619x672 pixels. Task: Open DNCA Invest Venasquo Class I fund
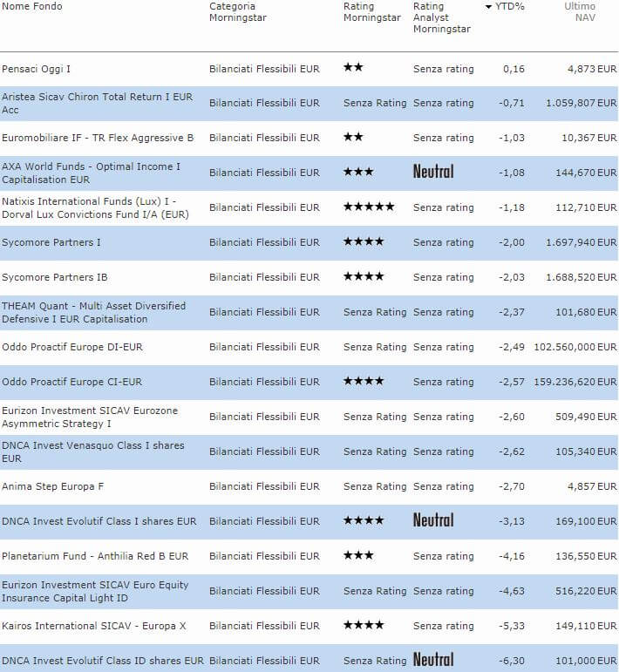(93, 451)
